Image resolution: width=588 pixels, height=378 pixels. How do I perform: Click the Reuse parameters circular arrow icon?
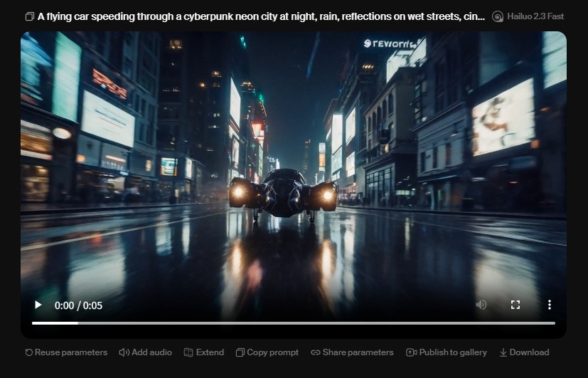(29, 352)
